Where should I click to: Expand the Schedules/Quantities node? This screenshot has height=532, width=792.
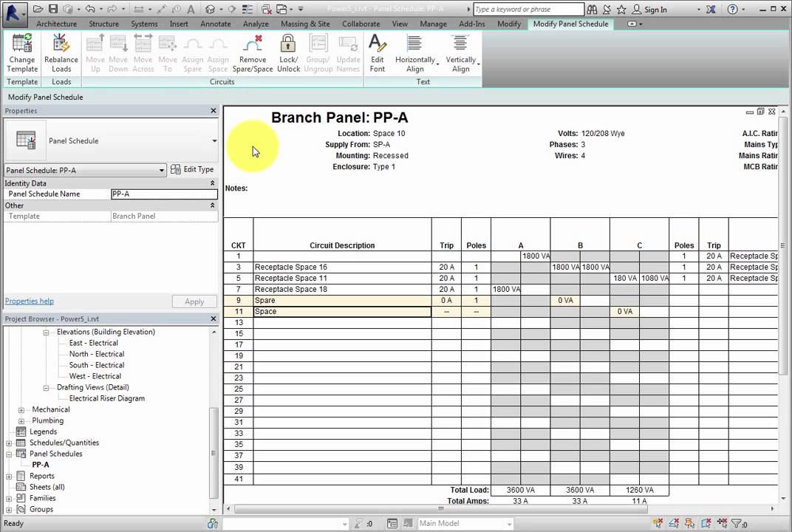(9, 443)
